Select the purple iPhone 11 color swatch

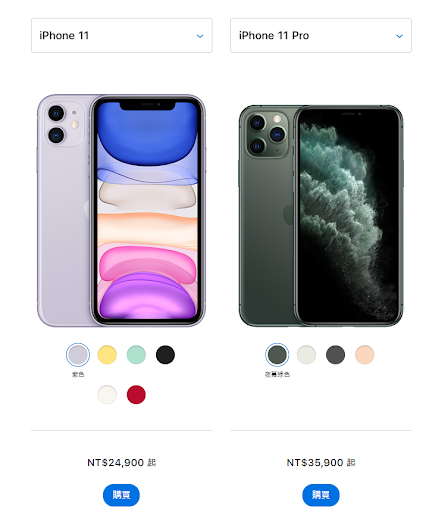[x=78, y=354]
